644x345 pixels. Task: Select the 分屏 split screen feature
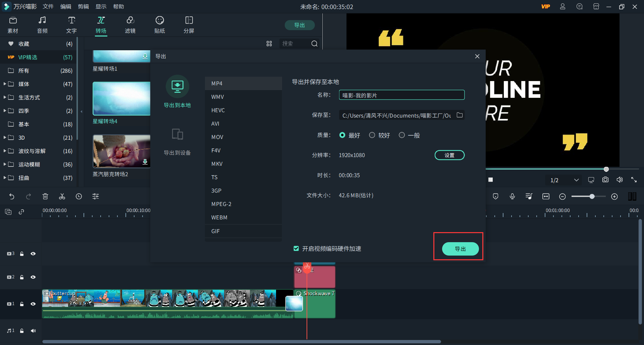(189, 24)
